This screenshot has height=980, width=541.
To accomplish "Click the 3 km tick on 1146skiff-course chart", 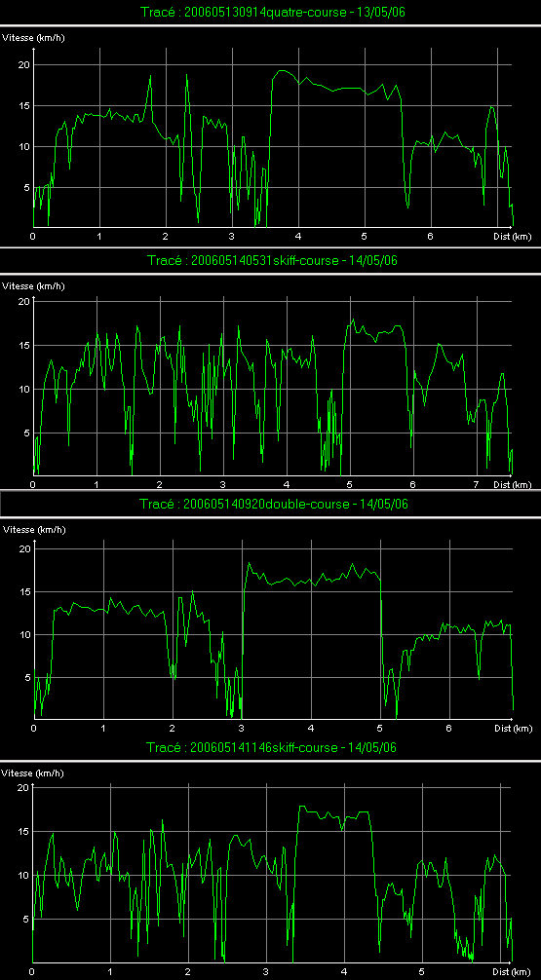I will (266, 972).
